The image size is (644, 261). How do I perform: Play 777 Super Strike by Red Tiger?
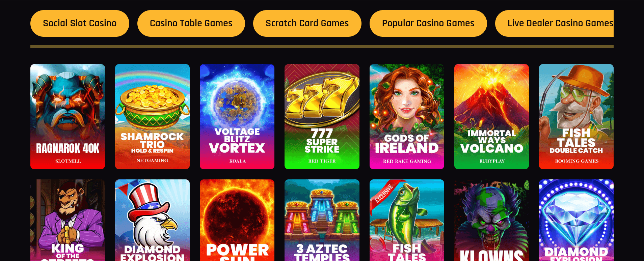[x=322, y=117]
